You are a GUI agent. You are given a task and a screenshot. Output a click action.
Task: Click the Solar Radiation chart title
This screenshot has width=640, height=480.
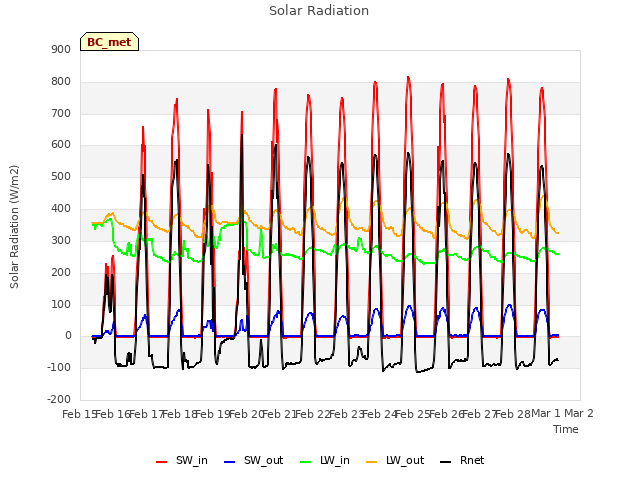click(x=319, y=11)
